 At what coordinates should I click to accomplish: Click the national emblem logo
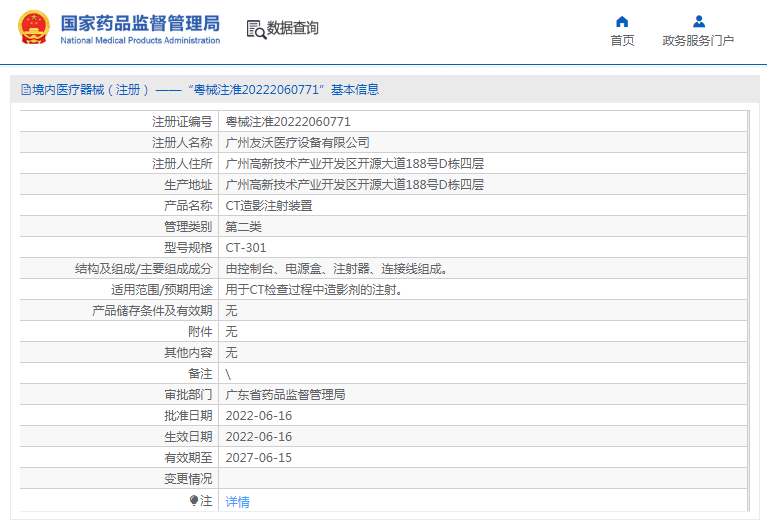34,27
